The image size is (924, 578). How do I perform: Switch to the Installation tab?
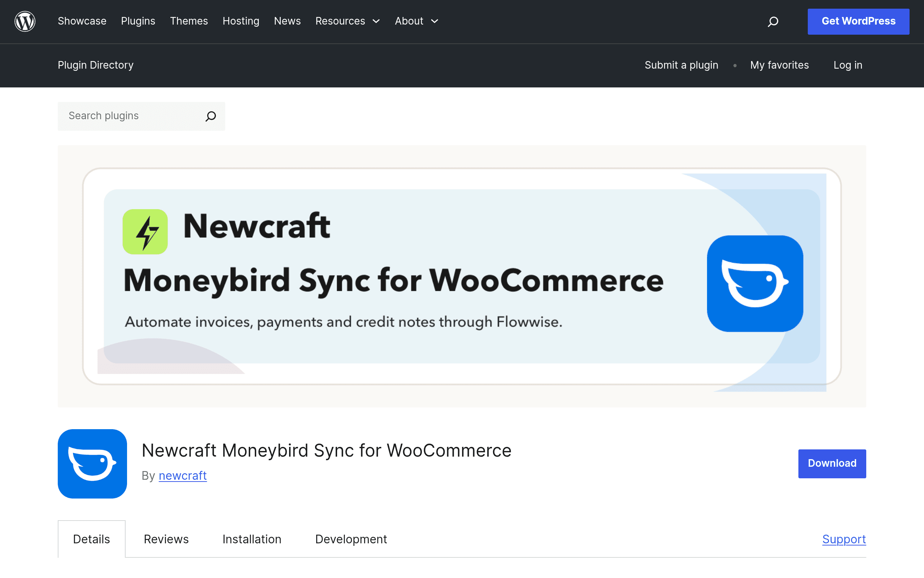[x=252, y=539]
